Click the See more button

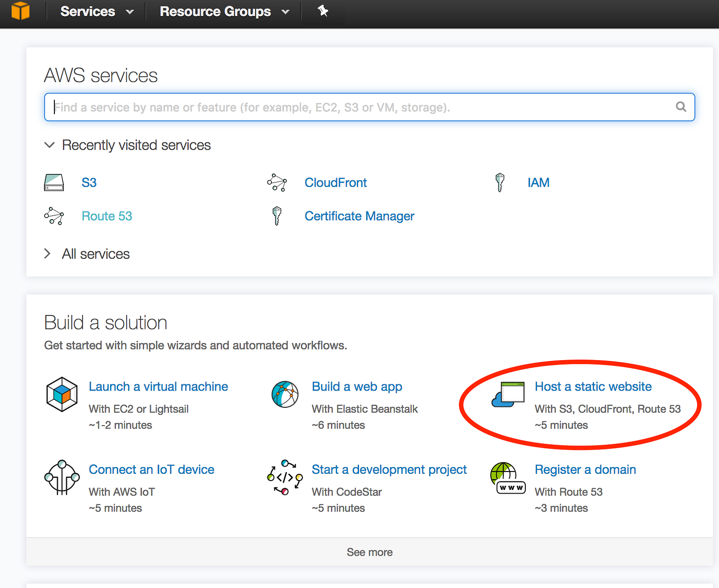pyautogui.click(x=369, y=552)
